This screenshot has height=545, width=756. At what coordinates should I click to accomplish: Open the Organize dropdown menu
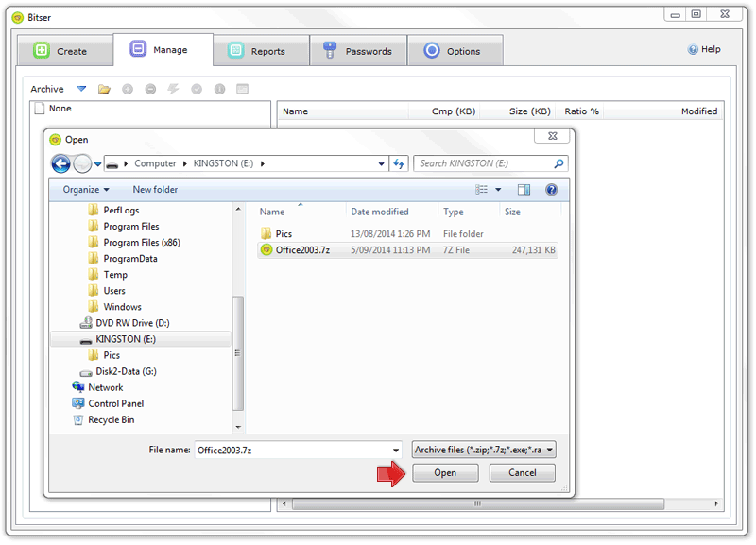[86, 190]
